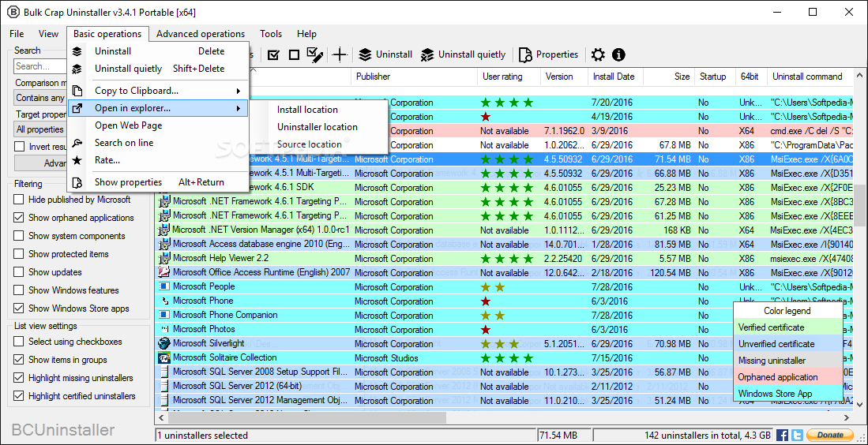Enable Select using checkboxes

coord(19,342)
